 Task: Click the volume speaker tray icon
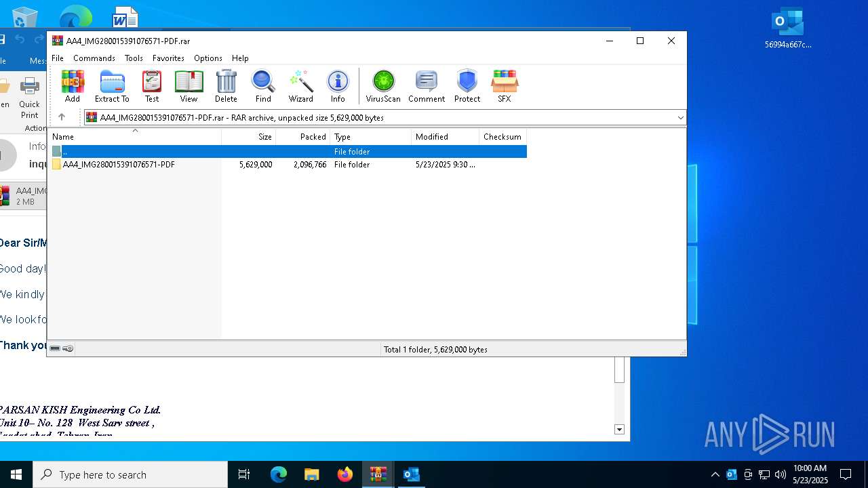(781, 474)
